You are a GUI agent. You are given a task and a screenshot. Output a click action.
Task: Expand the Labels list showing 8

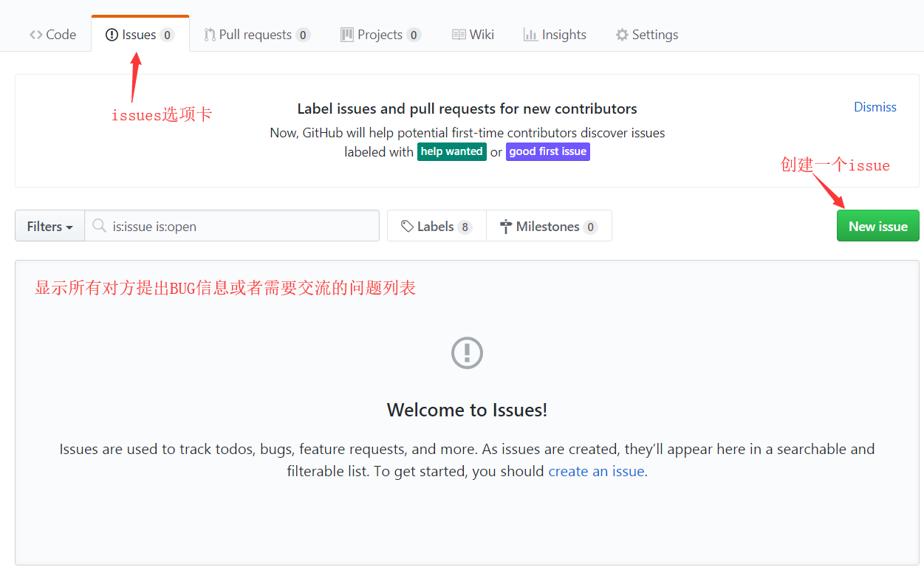point(436,226)
